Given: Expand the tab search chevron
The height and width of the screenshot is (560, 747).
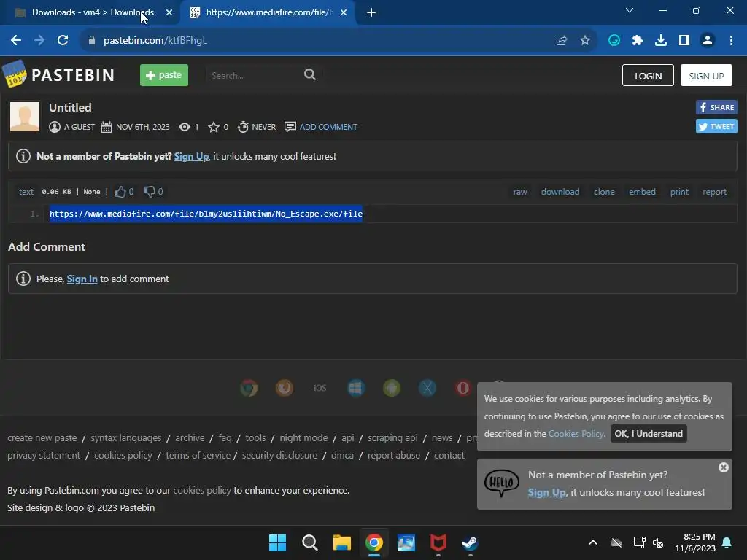Looking at the screenshot, I should coord(630,10).
